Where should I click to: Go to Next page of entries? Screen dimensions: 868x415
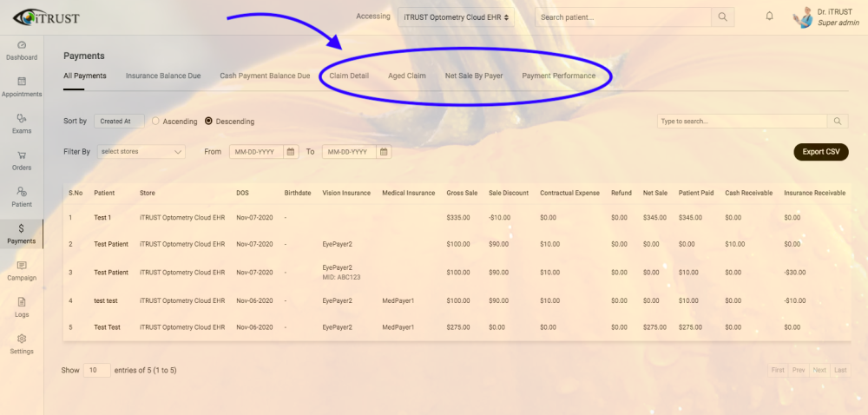[819, 370]
